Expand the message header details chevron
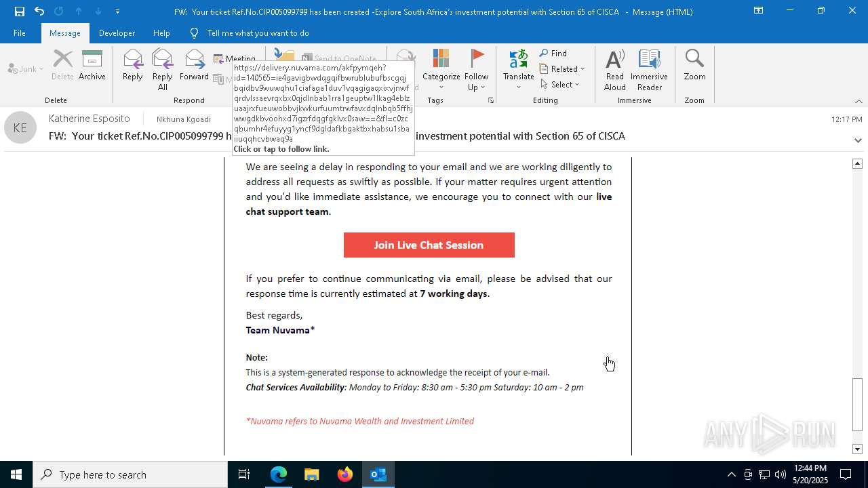This screenshot has width=868, height=488. 858,140
